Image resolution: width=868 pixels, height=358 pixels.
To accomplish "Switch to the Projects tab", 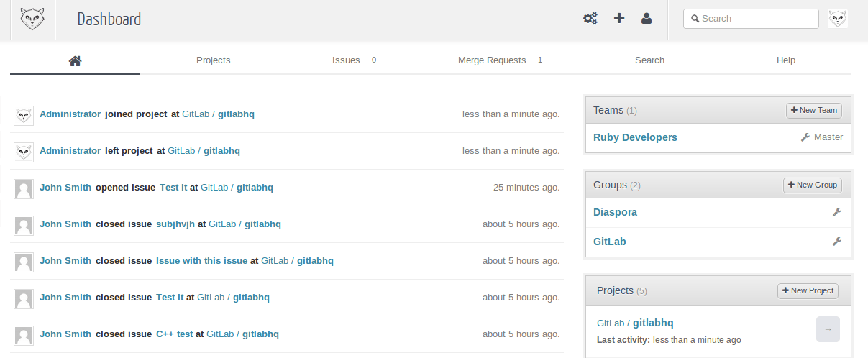I will [x=213, y=60].
